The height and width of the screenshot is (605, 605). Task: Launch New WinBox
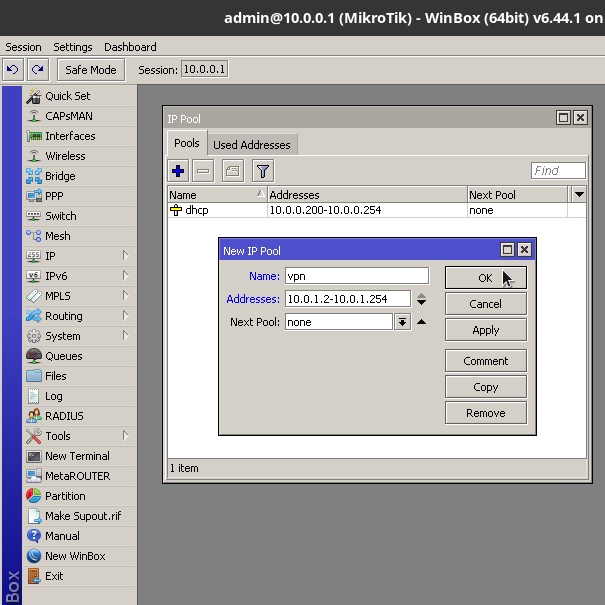pyautogui.click(x=80, y=556)
